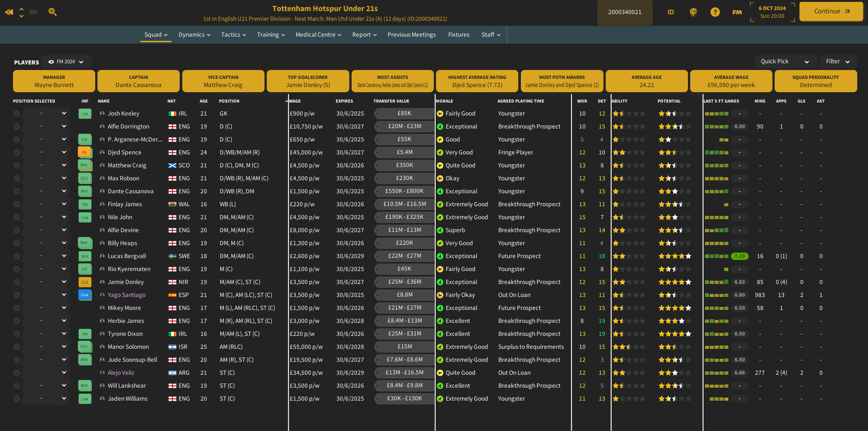Toggle selection circle for Lucas Bergvall
This screenshot has height=431, width=868.
coord(17,256)
